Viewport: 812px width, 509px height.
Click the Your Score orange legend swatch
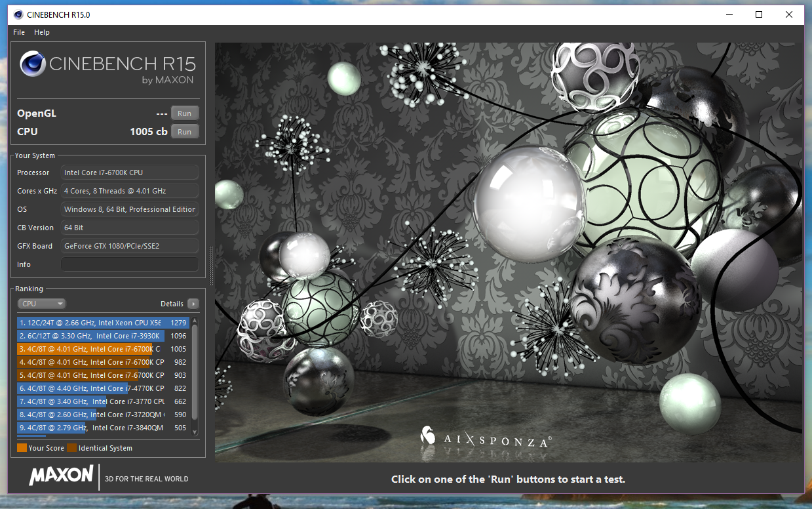click(22, 448)
